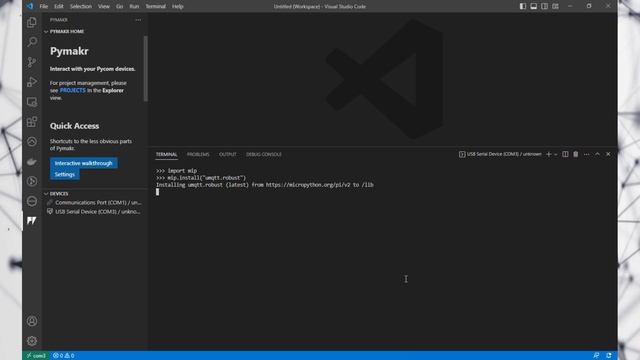
Task: Click the VS Code logo in title bar
Action: pyautogui.click(x=29, y=6)
